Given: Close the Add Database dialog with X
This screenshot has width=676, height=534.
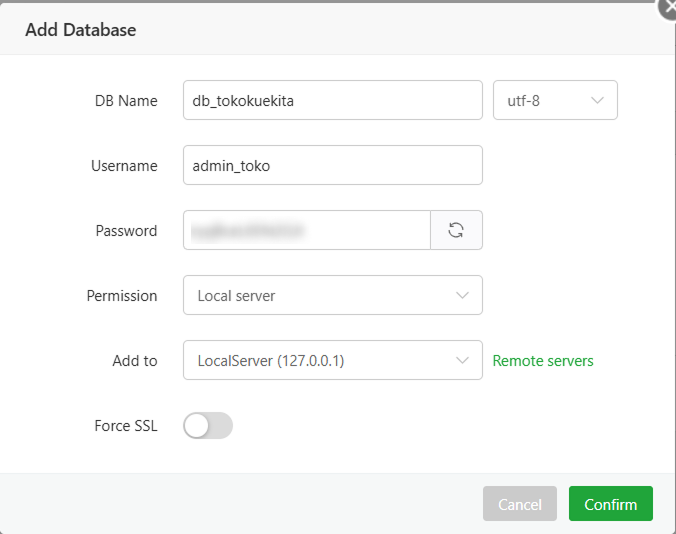Looking at the screenshot, I should [667, 8].
